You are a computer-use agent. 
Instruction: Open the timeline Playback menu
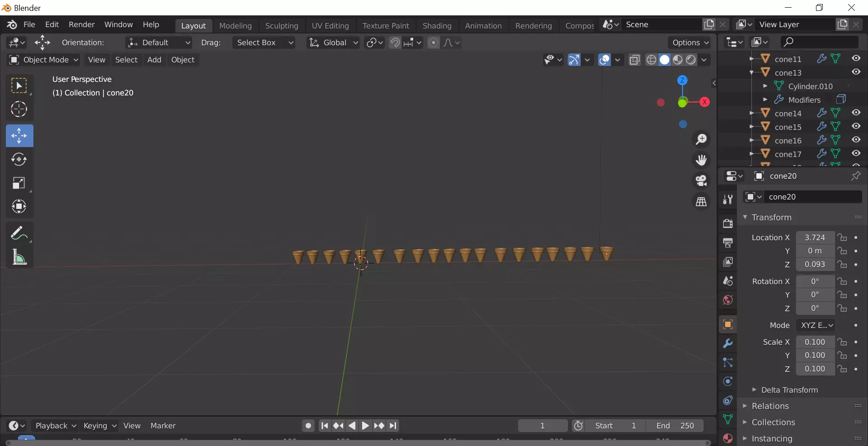pyautogui.click(x=55, y=426)
